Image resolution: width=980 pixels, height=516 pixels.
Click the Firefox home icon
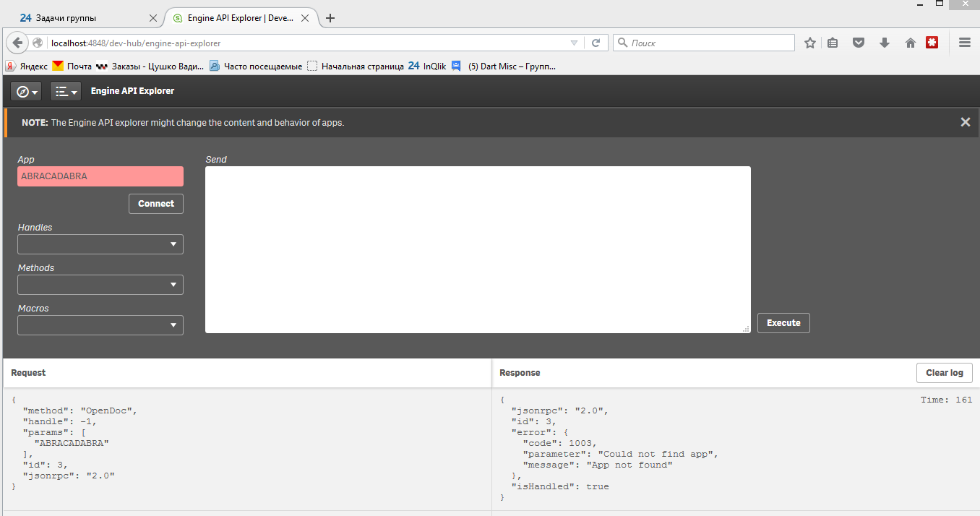[910, 43]
